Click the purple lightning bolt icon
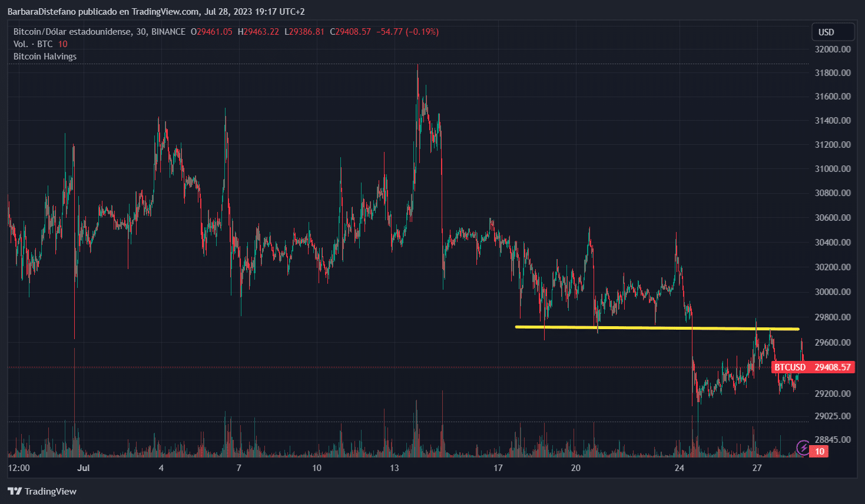 point(803,448)
